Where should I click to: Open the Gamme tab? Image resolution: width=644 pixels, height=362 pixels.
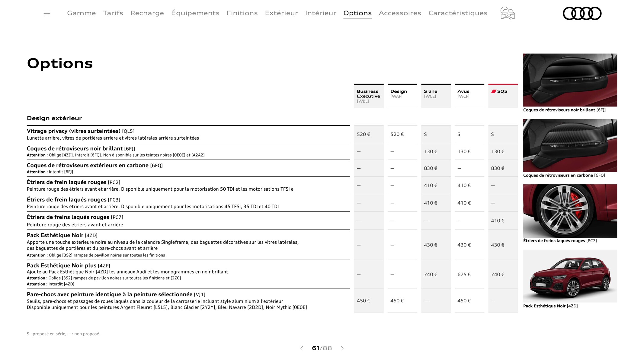click(x=81, y=13)
